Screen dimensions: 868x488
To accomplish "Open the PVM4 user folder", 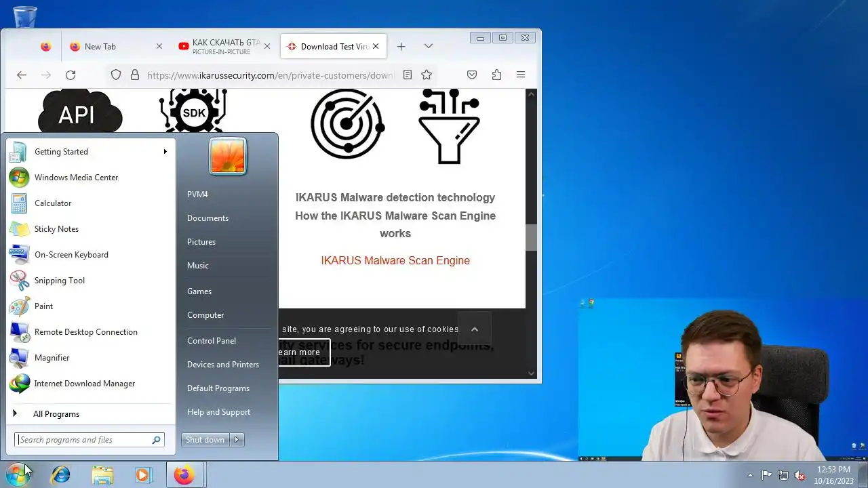I will pyautogui.click(x=226, y=195).
